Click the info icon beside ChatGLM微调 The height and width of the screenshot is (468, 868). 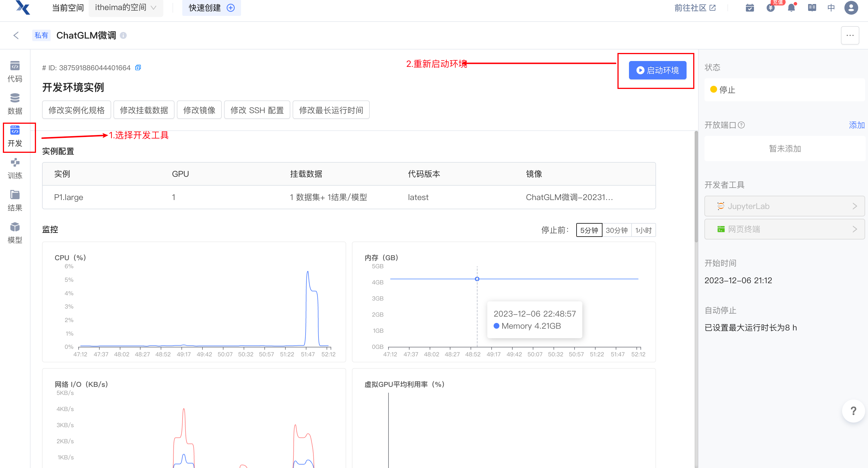[123, 35]
